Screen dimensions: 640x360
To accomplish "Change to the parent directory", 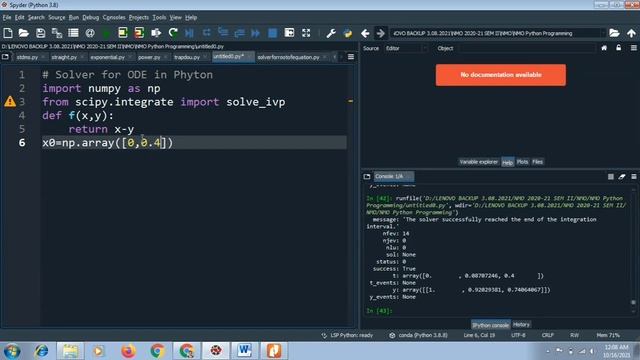I will (631, 33).
